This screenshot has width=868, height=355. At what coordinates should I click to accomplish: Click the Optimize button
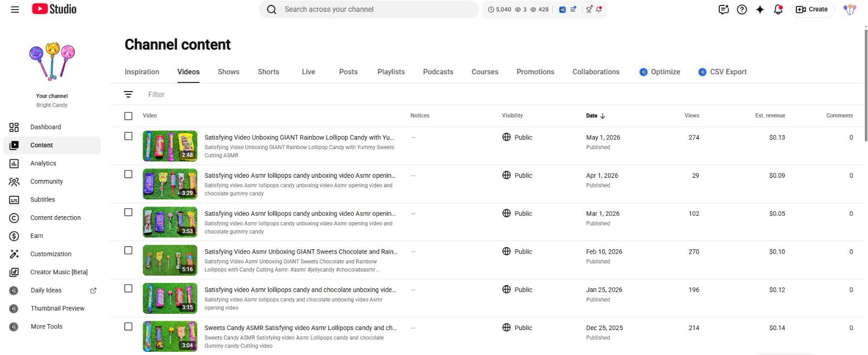coord(660,72)
